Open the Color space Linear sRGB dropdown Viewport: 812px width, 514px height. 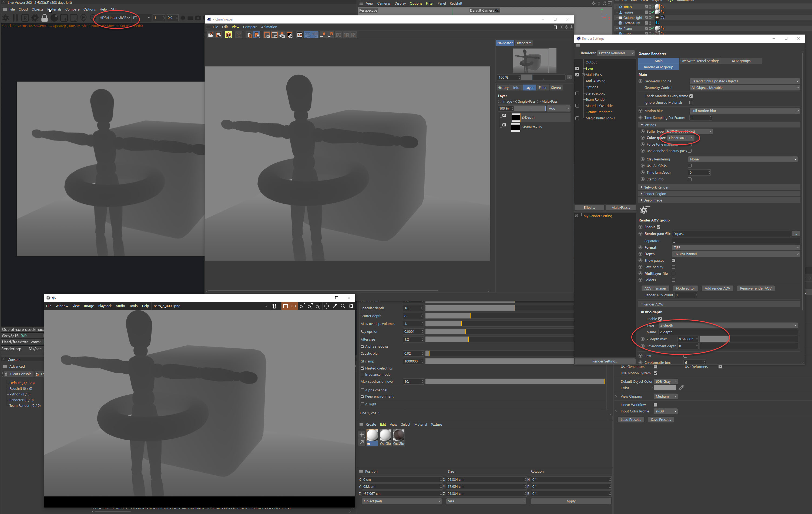coord(681,138)
